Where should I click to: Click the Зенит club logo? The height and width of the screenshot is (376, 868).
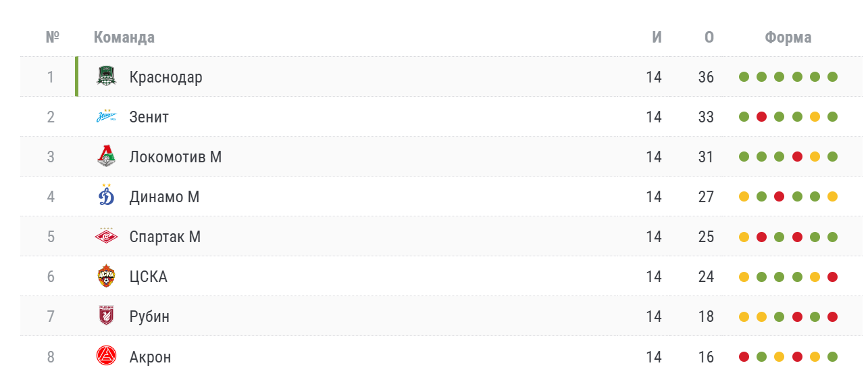click(106, 116)
